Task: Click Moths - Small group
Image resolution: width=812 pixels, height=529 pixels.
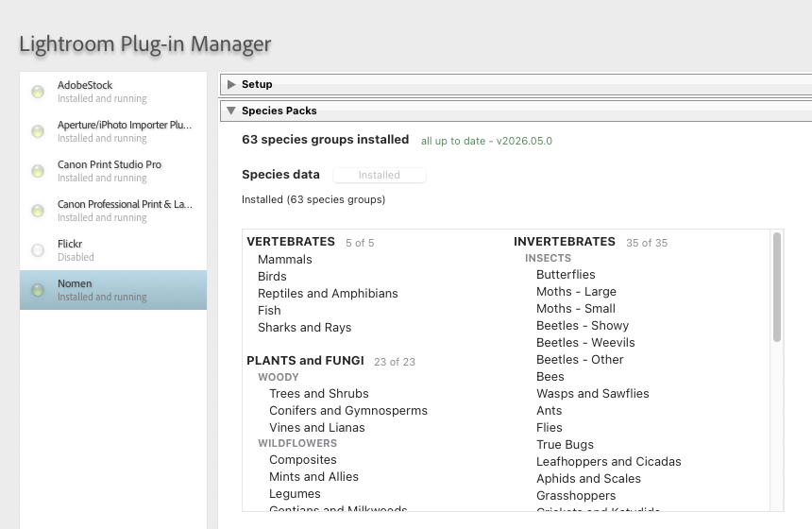Action: [x=576, y=309]
